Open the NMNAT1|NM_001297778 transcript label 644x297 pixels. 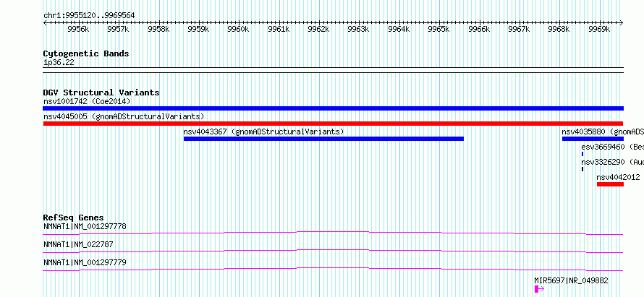[x=85, y=226]
